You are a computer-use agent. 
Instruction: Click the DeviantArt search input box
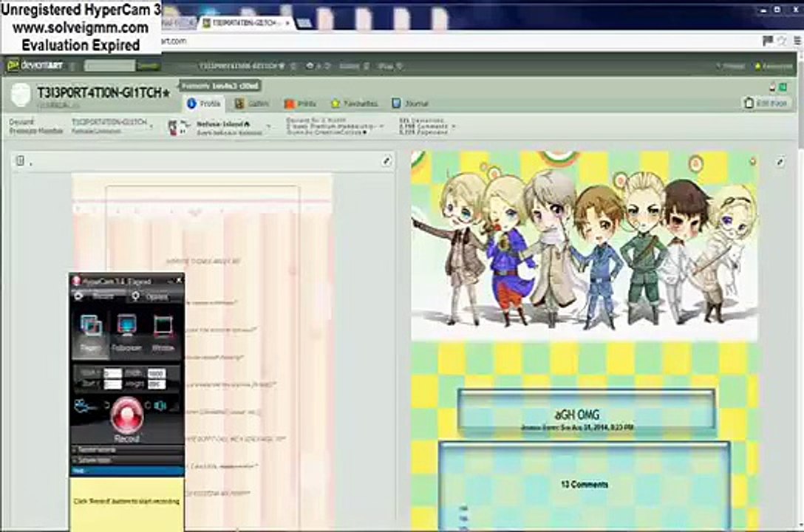pos(109,66)
